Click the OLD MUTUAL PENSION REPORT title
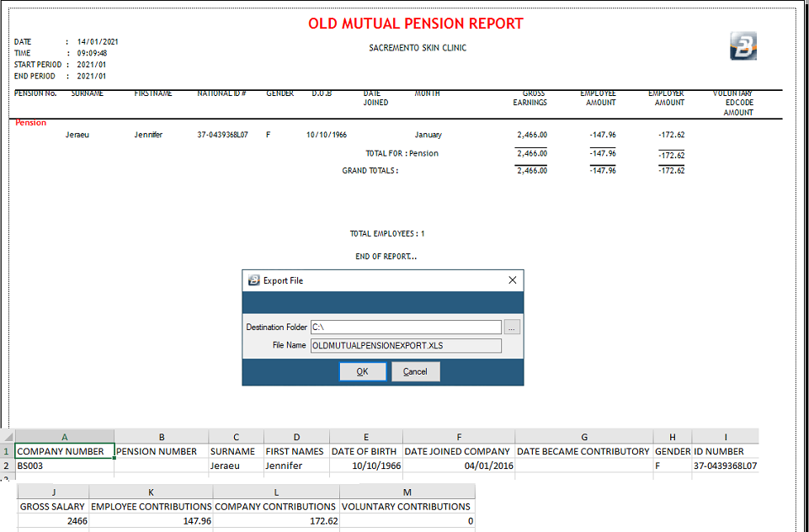The width and height of the screenshot is (809, 532). [416, 24]
